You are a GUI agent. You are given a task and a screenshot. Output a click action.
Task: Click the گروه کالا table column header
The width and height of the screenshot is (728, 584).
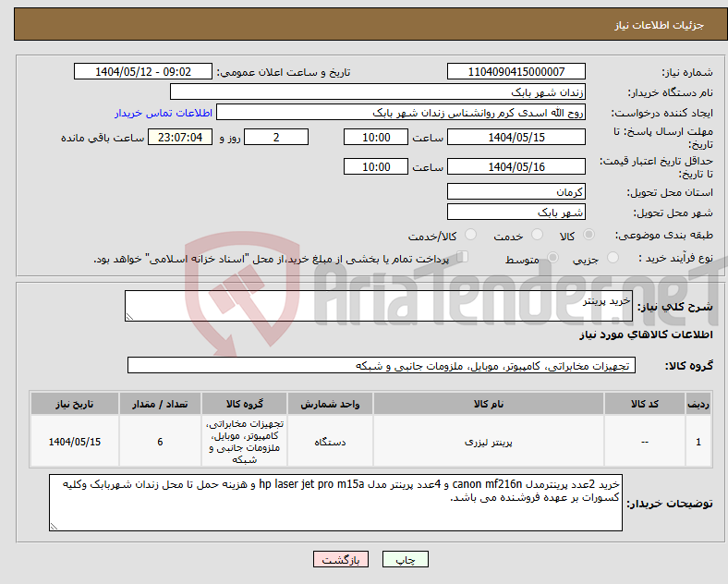[x=244, y=404]
